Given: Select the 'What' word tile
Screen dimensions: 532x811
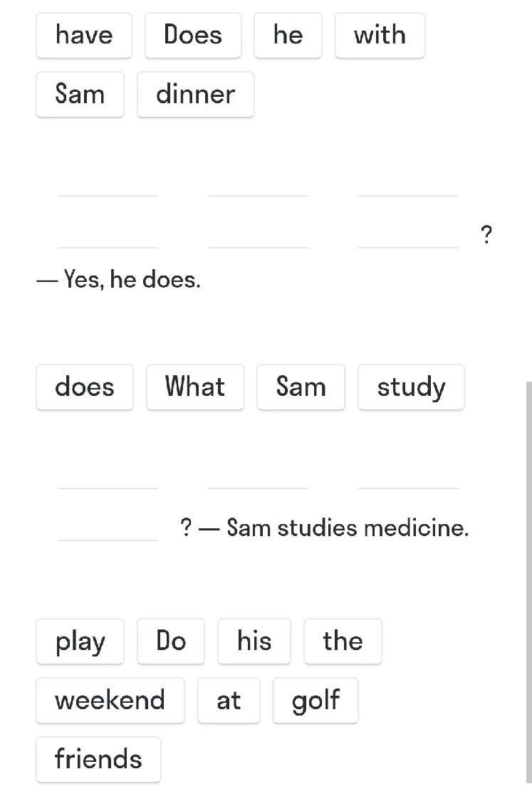Looking at the screenshot, I should pyautogui.click(x=195, y=387).
